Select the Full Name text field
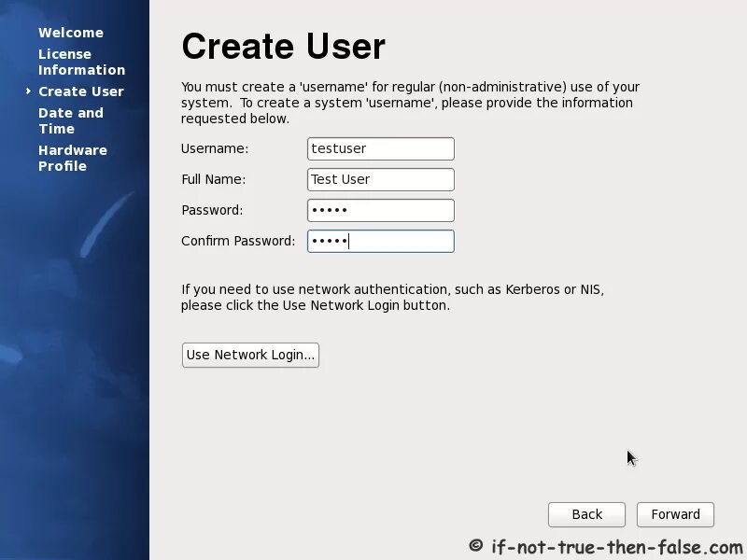The width and height of the screenshot is (747, 560). tap(381, 179)
